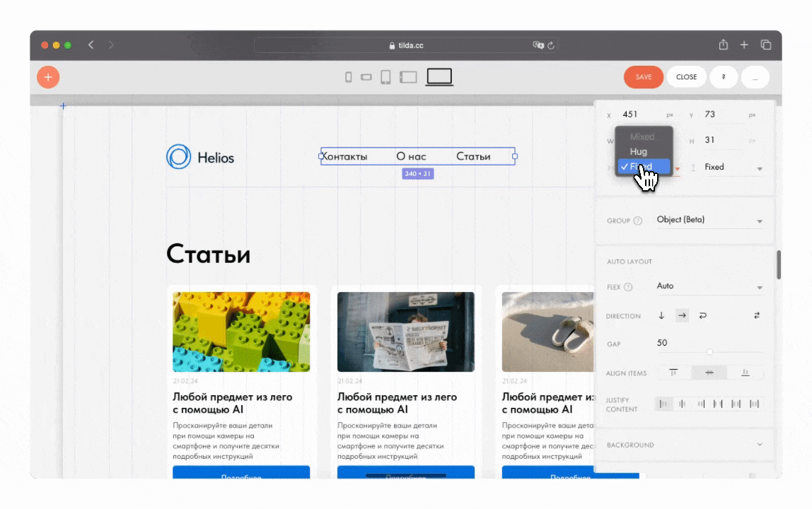Go back in the browser
The width and height of the screenshot is (812, 509).
[91, 45]
